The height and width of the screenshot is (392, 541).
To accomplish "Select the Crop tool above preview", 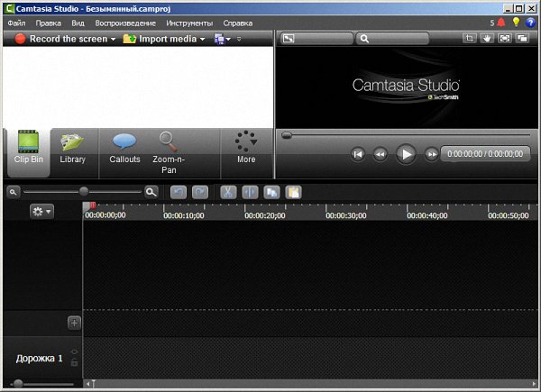I will pyautogui.click(x=469, y=39).
